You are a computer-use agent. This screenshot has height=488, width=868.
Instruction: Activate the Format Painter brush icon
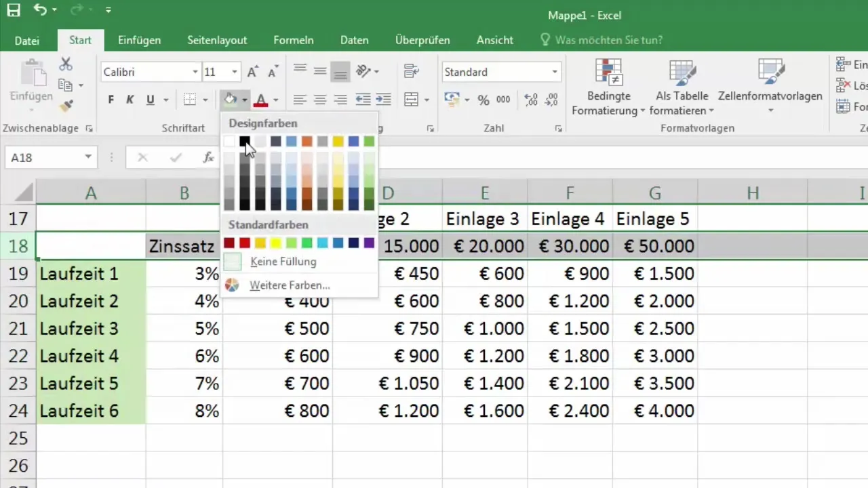[x=66, y=106]
